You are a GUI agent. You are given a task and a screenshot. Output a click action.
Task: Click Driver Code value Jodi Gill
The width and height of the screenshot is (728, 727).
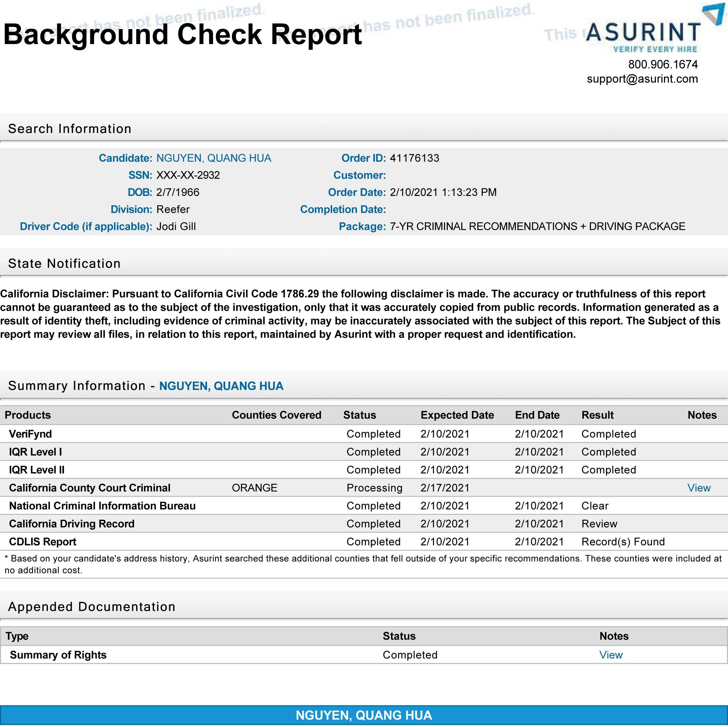click(176, 226)
